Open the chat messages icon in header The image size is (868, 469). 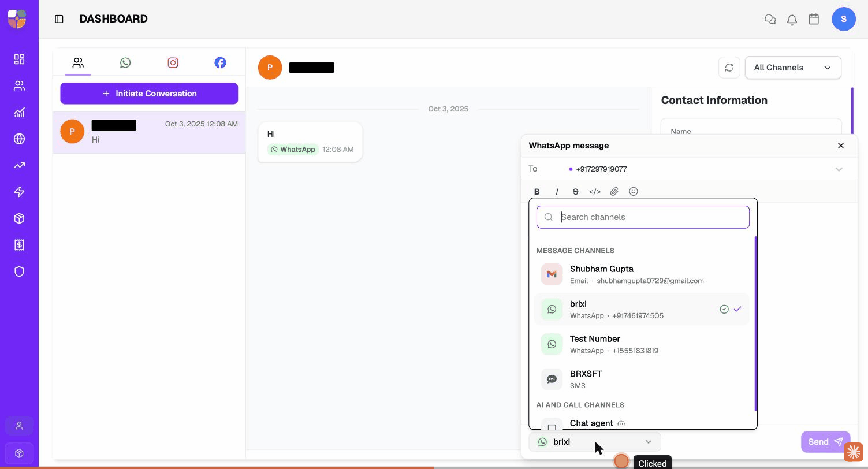click(x=770, y=19)
